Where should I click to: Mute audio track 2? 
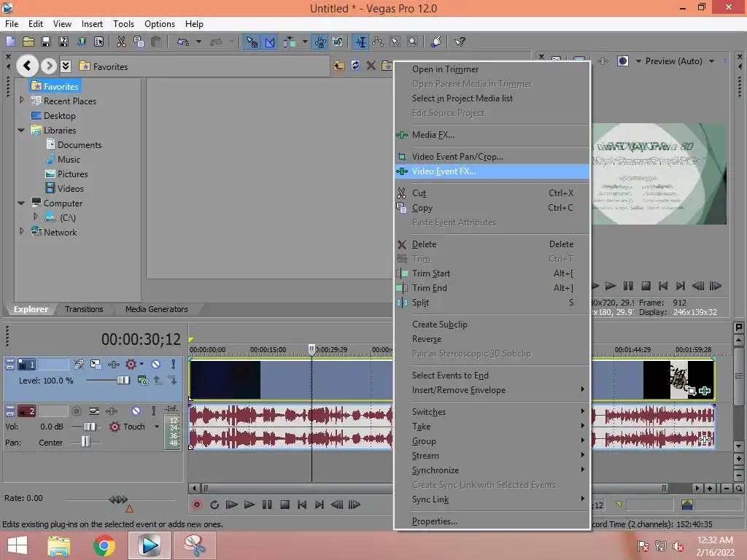(136, 411)
